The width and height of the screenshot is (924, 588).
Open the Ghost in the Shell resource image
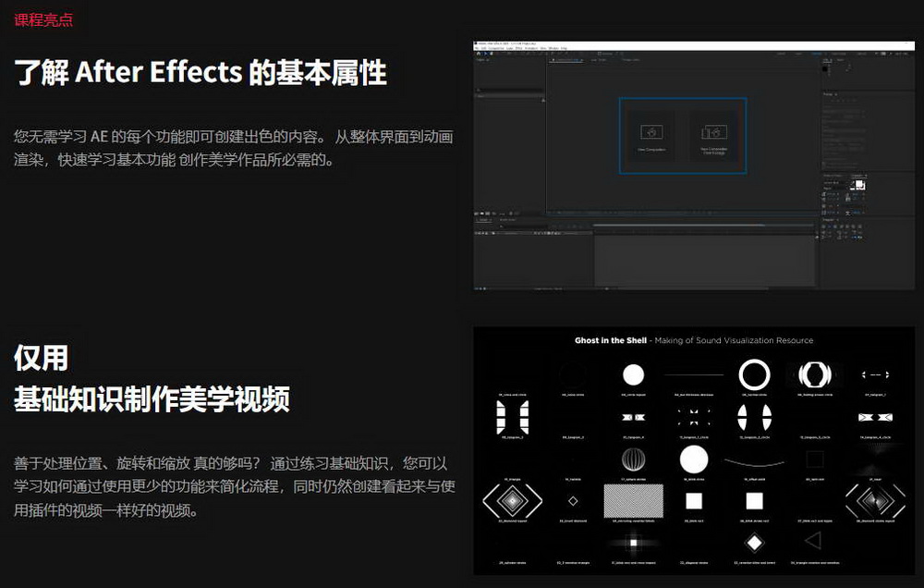[x=694, y=450]
